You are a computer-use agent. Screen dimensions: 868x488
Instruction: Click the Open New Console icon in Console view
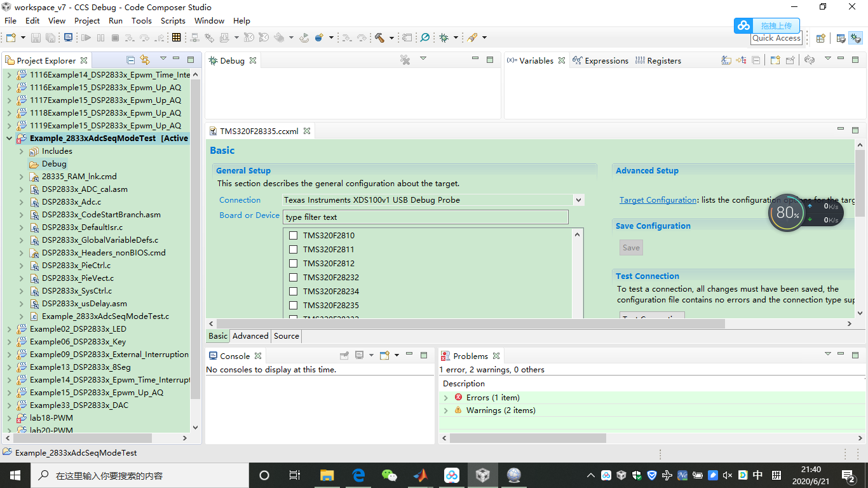384,355
